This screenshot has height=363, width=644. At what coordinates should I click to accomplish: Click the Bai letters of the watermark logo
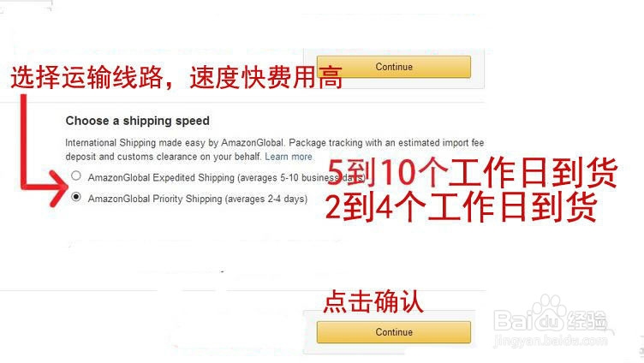tap(511, 321)
